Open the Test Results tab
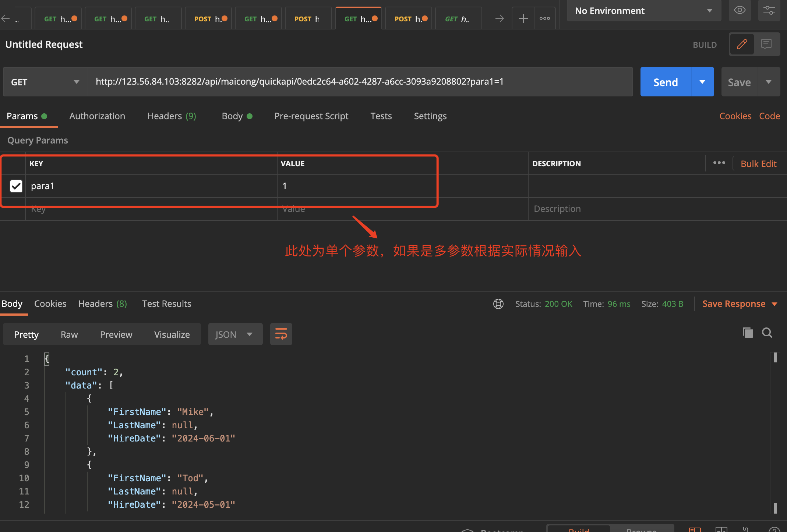 pos(166,304)
